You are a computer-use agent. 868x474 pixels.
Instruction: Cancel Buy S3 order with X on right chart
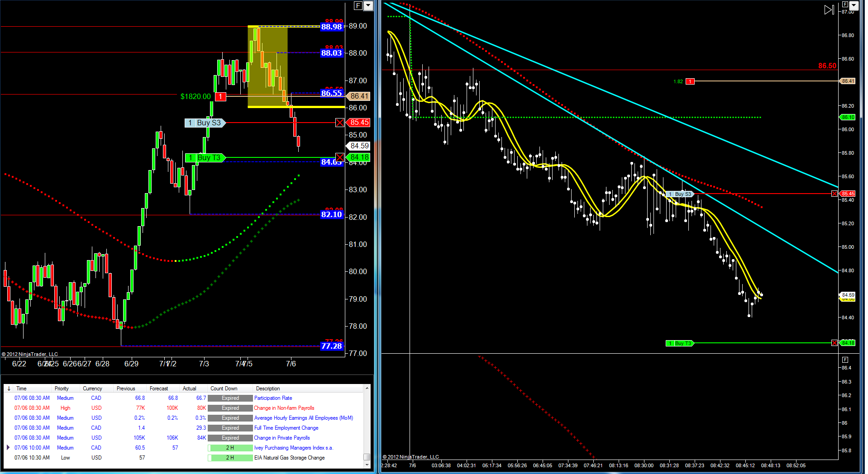tap(835, 194)
